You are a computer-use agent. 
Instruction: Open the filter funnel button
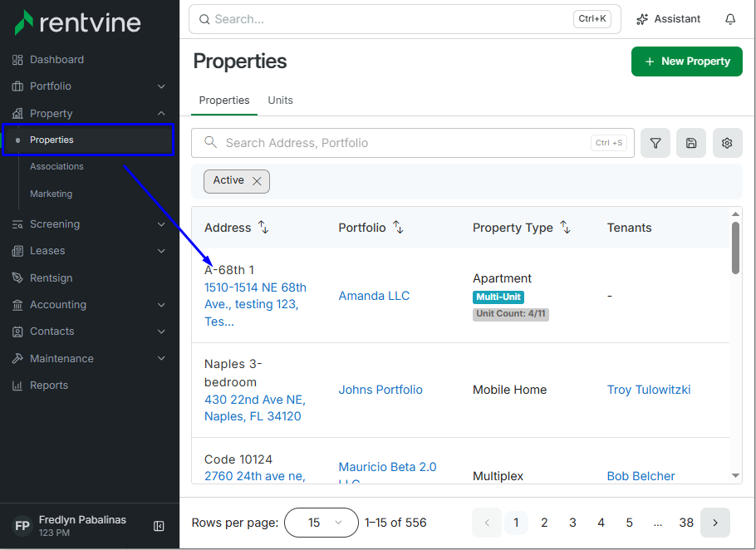tap(655, 143)
